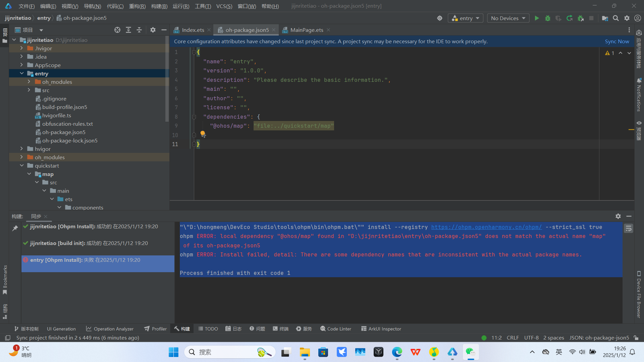The image size is (644, 362).
Task: Open the 终端 terminal tool button
Action: 281,329
